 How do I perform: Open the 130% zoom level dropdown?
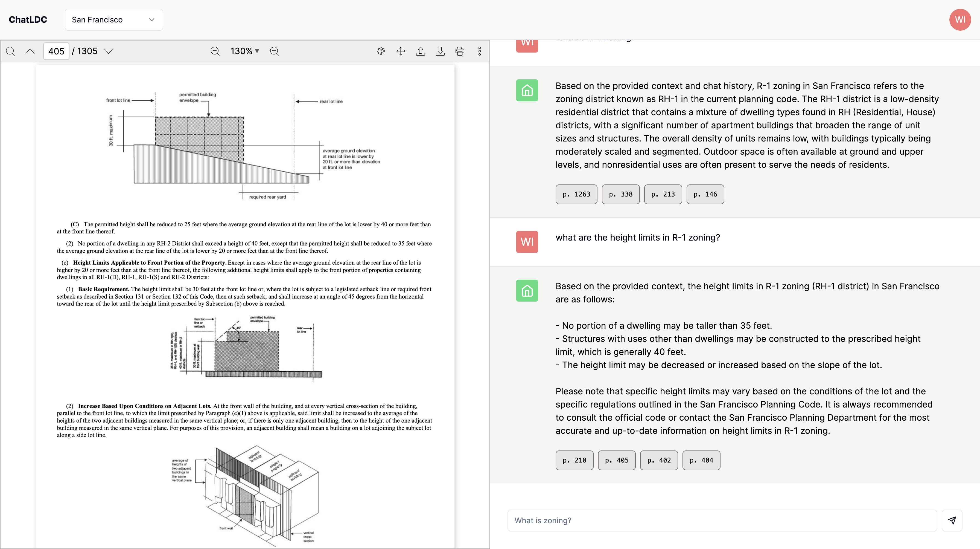coord(245,51)
